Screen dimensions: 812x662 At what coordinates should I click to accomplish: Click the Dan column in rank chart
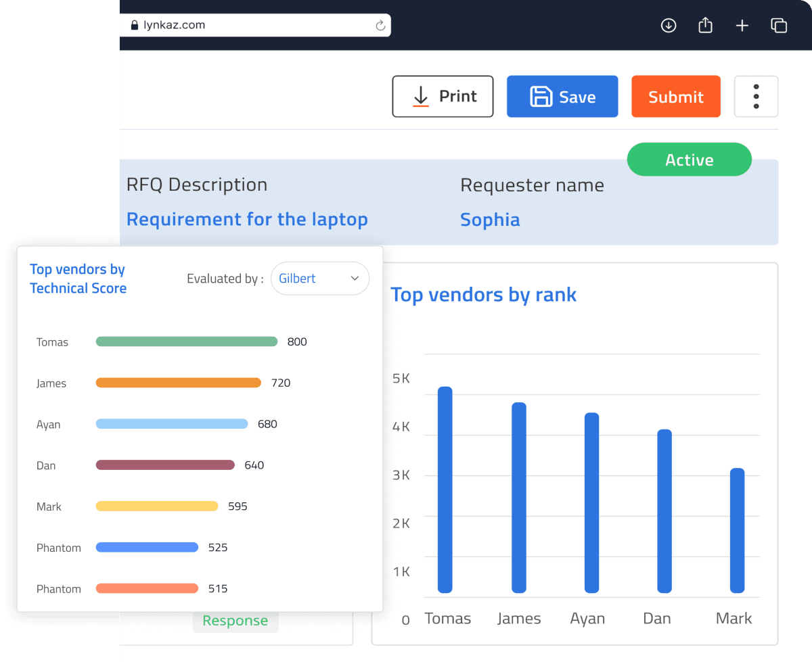point(664,511)
